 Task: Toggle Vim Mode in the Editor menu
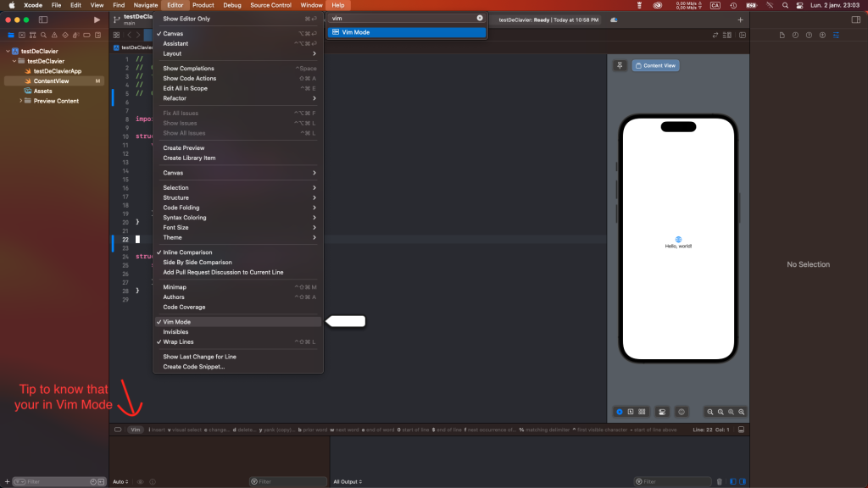coord(238,322)
